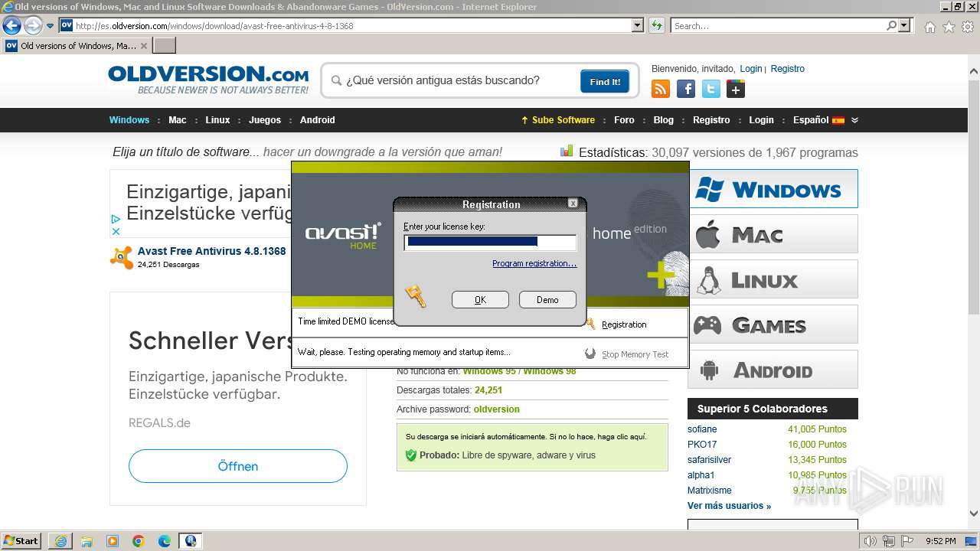This screenshot has height=551, width=980.
Task: Open Ver más usuarios link
Action: point(729,506)
